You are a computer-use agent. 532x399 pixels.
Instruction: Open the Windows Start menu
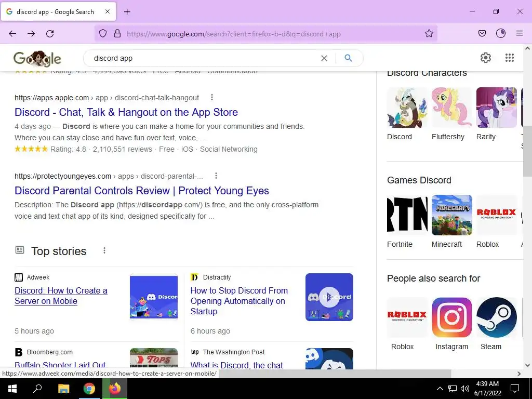pos(12,389)
